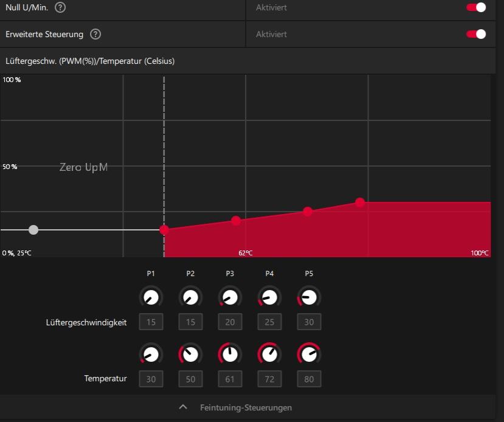Image resolution: width=504 pixels, height=422 pixels.
Task: Click the first red curve point on dashed line
Action: pos(164,230)
